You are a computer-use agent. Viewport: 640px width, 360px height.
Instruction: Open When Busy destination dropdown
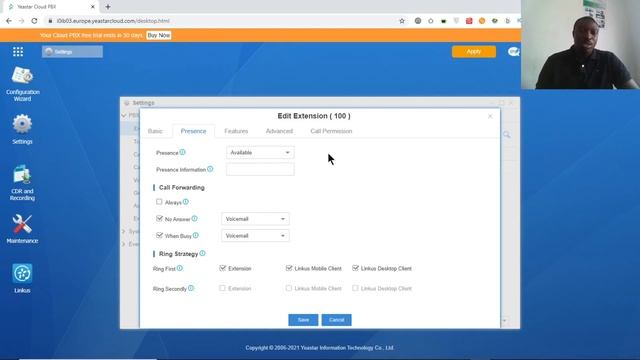(x=255, y=236)
